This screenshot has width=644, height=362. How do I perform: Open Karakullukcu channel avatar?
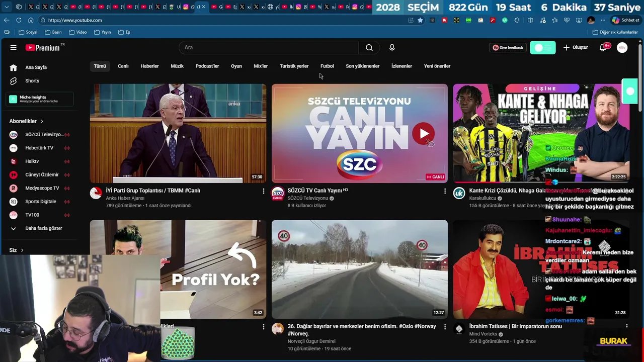(459, 193)
